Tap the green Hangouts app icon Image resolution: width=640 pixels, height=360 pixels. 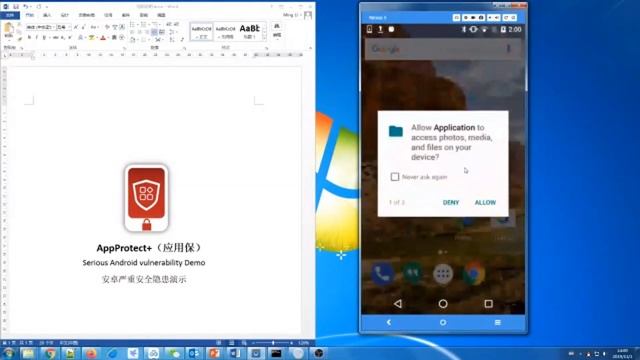coord(413,273)
